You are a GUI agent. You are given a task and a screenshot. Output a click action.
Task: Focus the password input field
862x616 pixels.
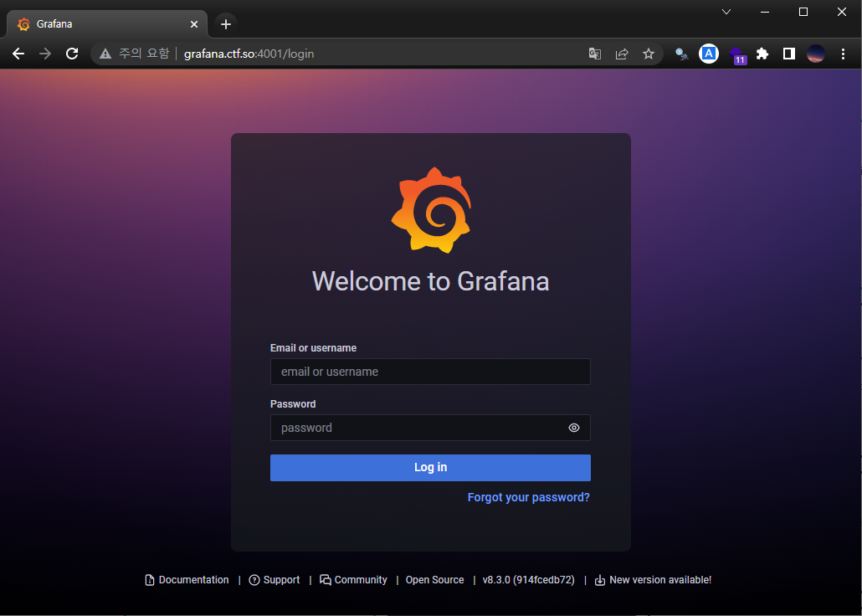pyautogui.click(x=430, y=428)
